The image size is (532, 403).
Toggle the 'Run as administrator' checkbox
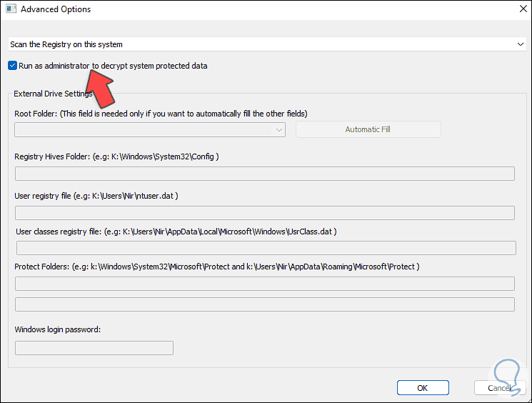[x=13, y=66]
